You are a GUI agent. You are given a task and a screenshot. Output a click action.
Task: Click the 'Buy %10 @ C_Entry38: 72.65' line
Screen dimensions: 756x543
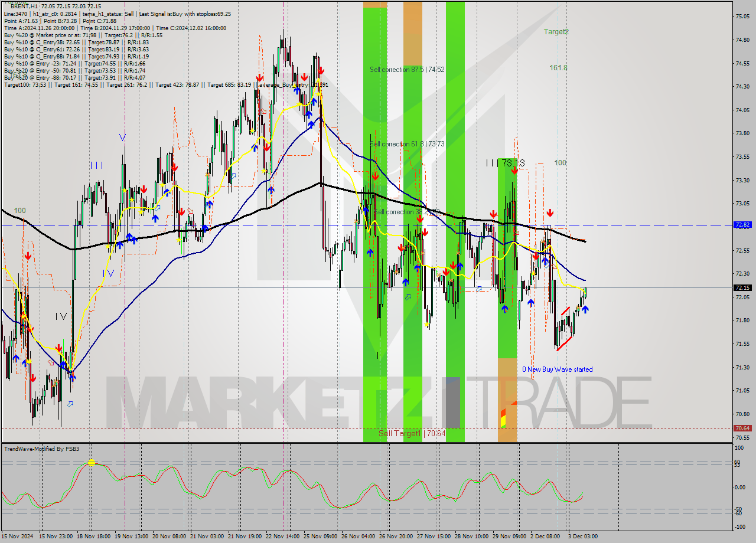pos(76,42)
